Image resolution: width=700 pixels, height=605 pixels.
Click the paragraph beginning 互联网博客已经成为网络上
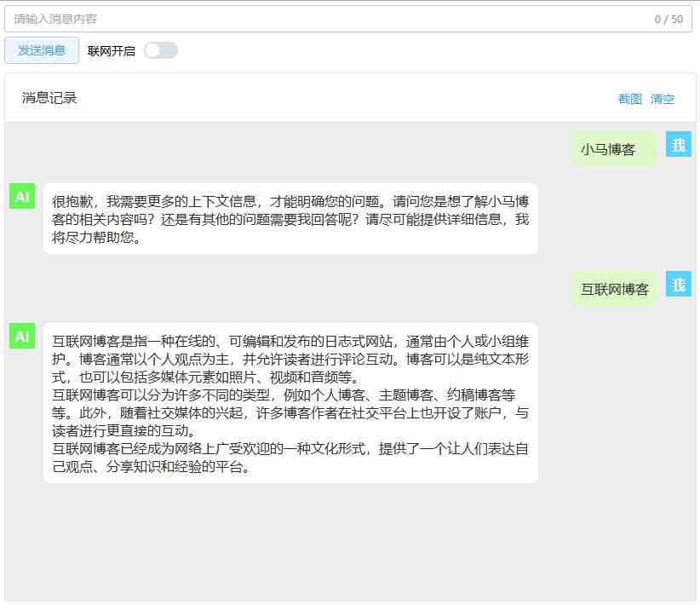click(290, 458)
